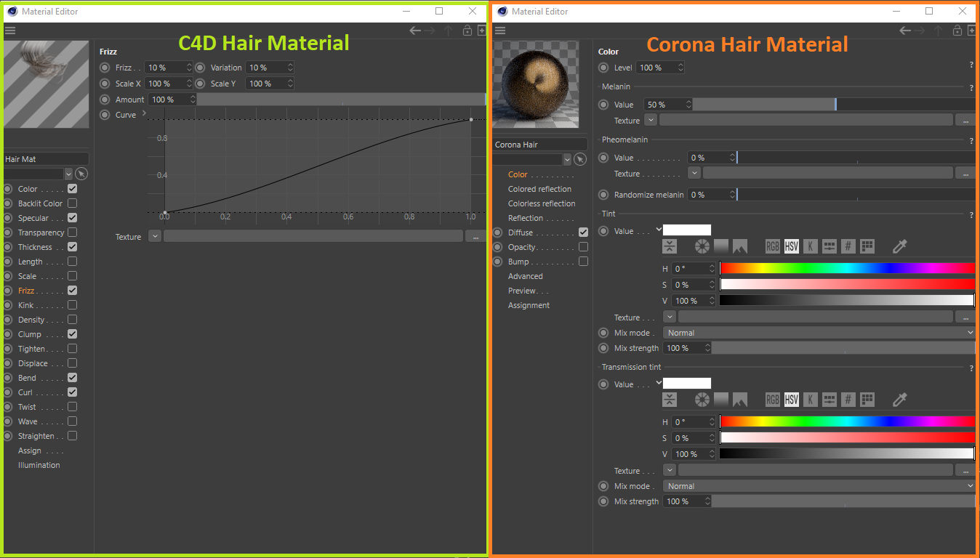980x558 pixels.
Task: Browse Melanin texture with ... button
Action: (965, 121)
